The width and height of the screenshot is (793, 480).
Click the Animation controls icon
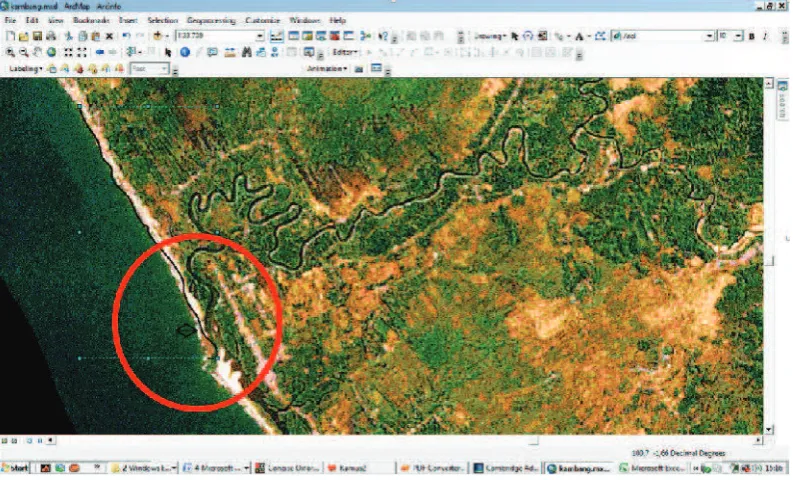point(376,68)
